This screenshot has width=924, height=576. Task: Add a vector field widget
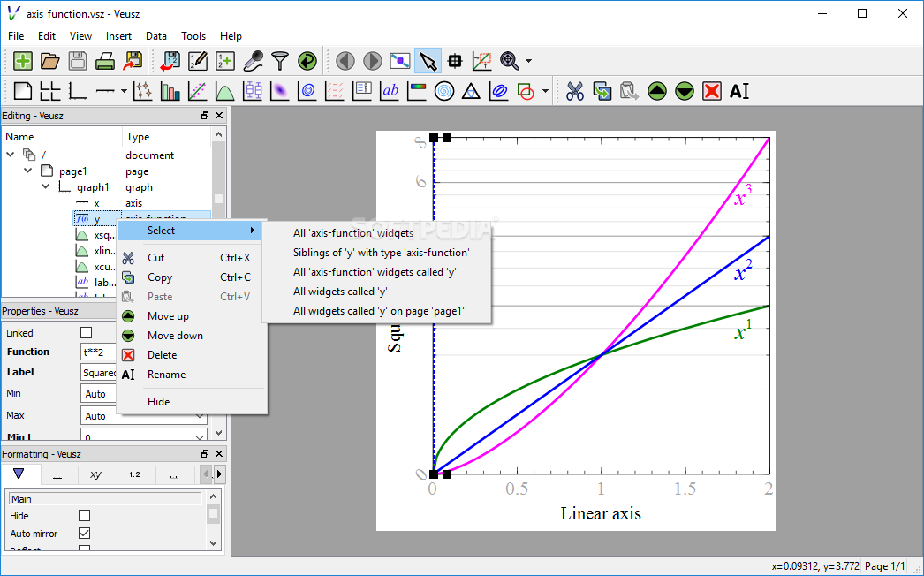pos(335,91)
